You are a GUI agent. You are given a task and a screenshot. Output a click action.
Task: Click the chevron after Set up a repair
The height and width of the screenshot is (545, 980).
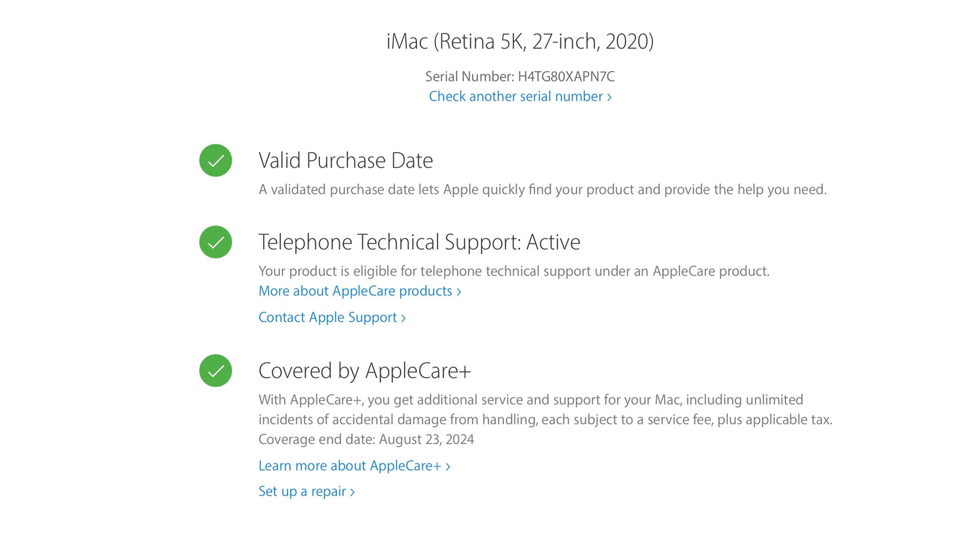pyautogui.click(x=353, y=492)
